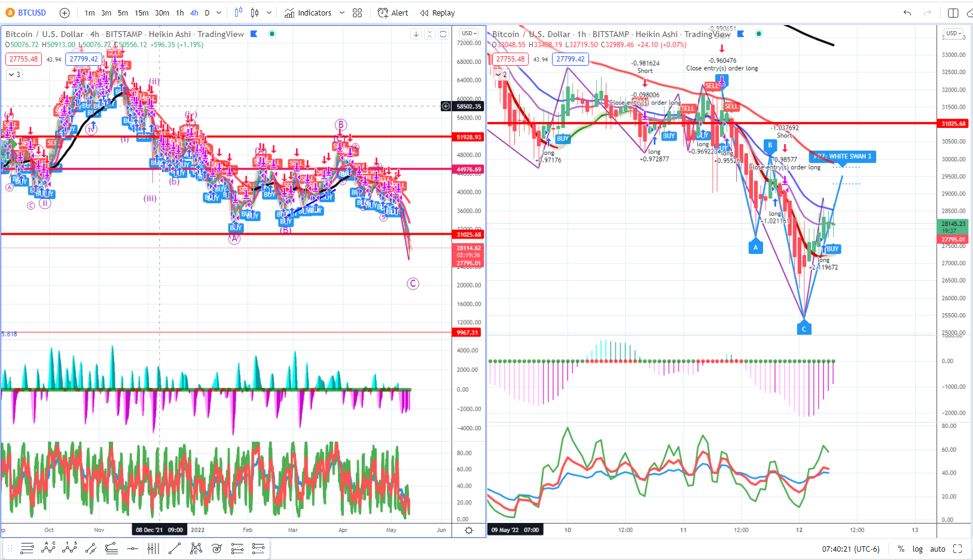Click the blue bar-style chart type icon
The width and height of the screenshot is (973, 560).
[x=239, y=13]
